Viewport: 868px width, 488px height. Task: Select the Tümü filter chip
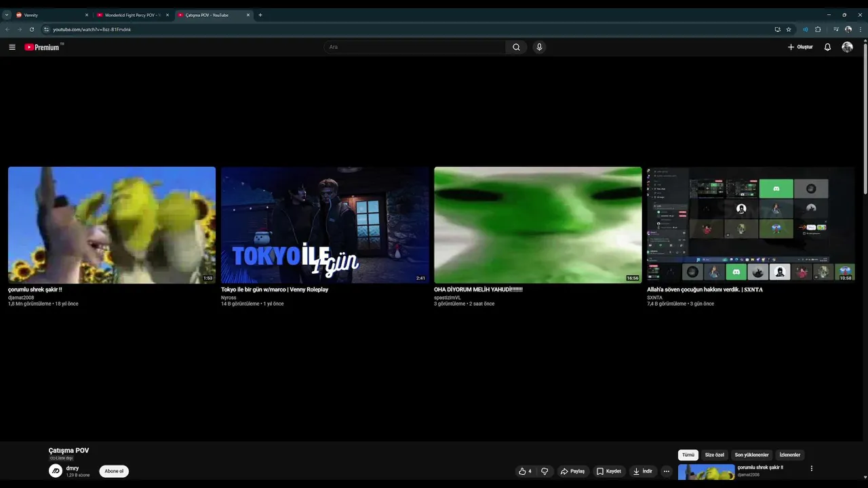point(688,455)
